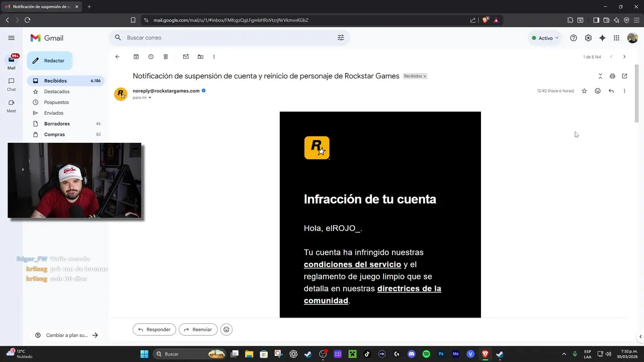Viewport: 644px width, 362px height.
Task: Click the Responder reply button
Action: [x=154, y=329]
